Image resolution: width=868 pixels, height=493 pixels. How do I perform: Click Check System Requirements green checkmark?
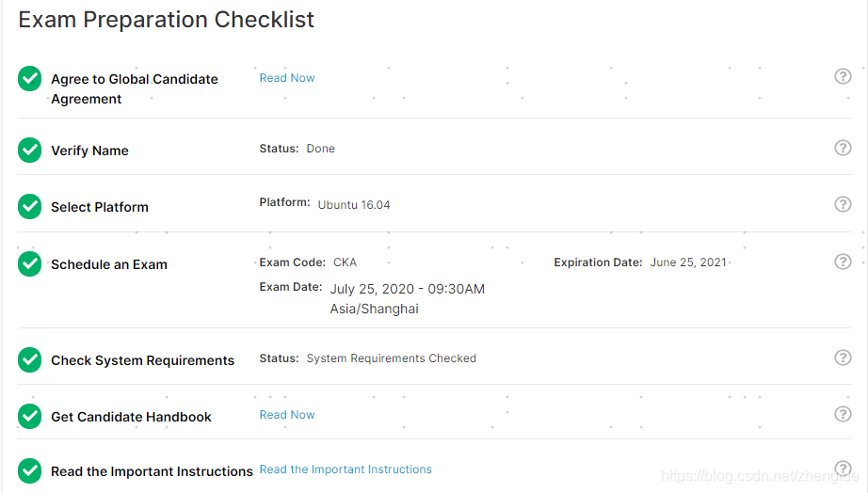pyautogui.click(x=30, y=359)
